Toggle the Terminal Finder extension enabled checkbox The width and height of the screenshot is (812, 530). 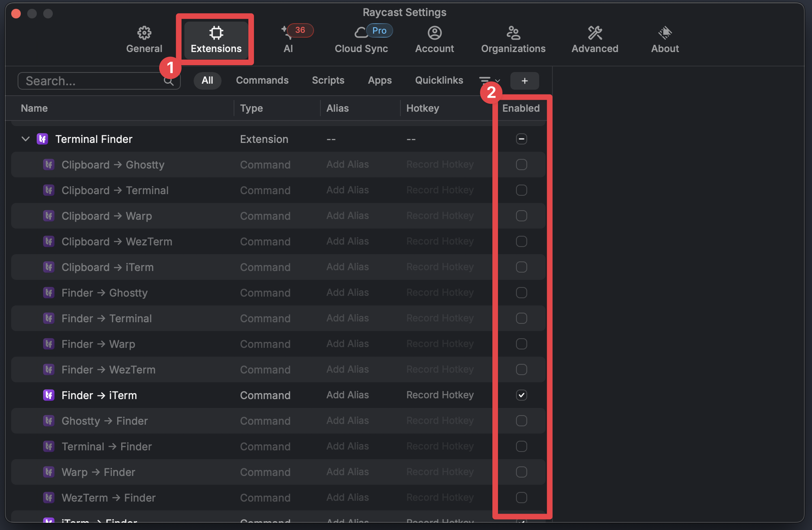tap(521, 139)
